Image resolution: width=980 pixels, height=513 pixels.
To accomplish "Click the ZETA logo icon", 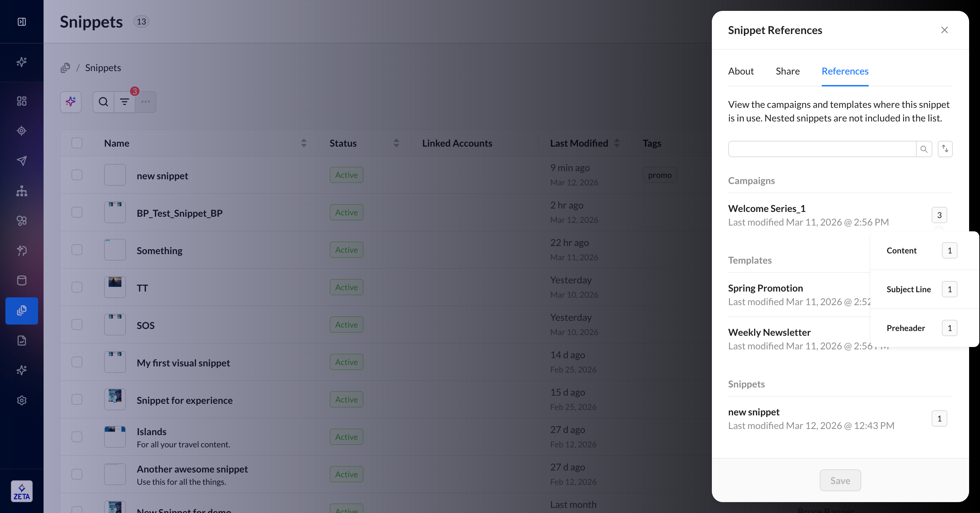I will pos(22,491).
